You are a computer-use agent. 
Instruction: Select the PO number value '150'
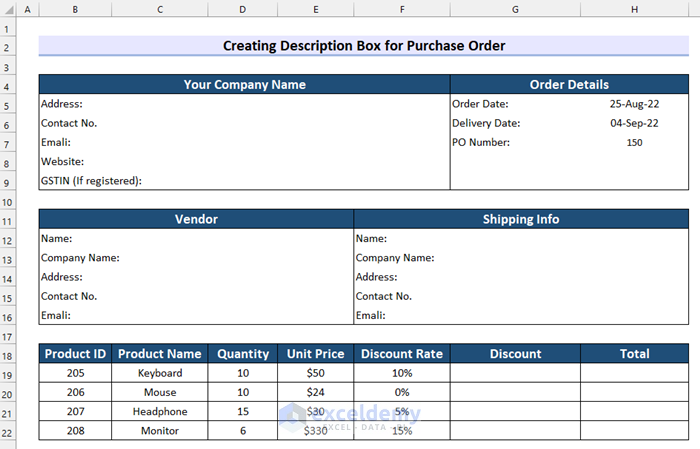pyautogui.click(x=634, y=142)
